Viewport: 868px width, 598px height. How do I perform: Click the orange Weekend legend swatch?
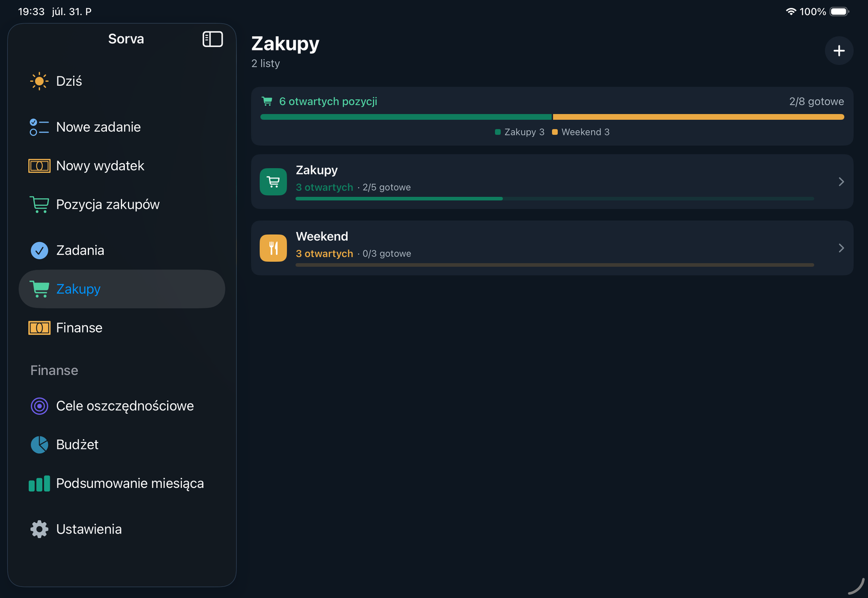(x=555, y=132)
